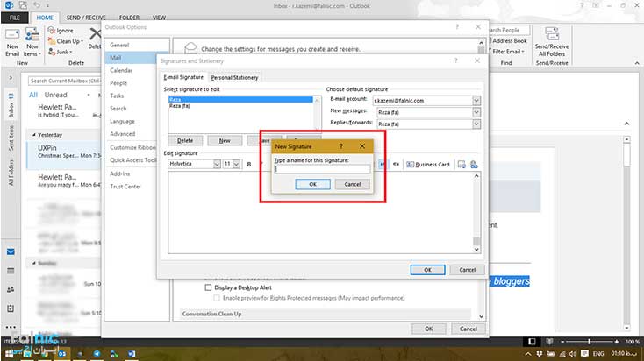The width and height of the screenshot is (644, 361).
Task: Open the E-mail account dropdown
Action: [476, 101]
